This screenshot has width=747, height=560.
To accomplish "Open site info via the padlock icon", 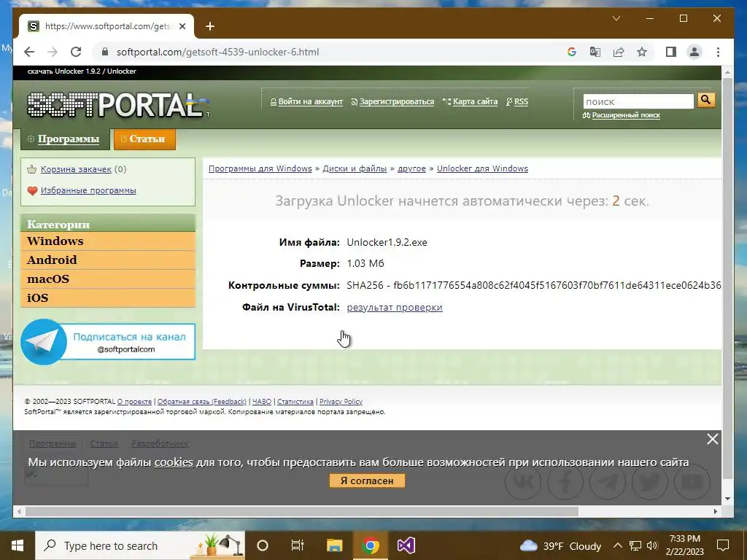I will tap(105, 52).
